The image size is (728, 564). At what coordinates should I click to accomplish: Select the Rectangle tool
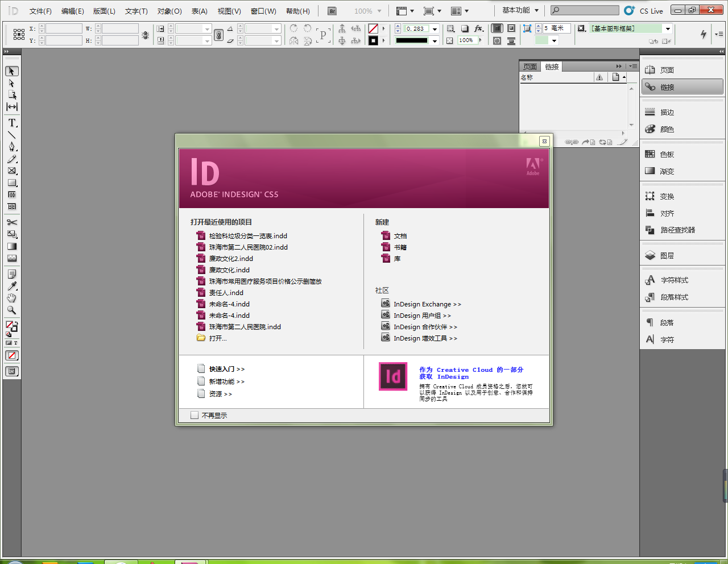click(12, 183)
